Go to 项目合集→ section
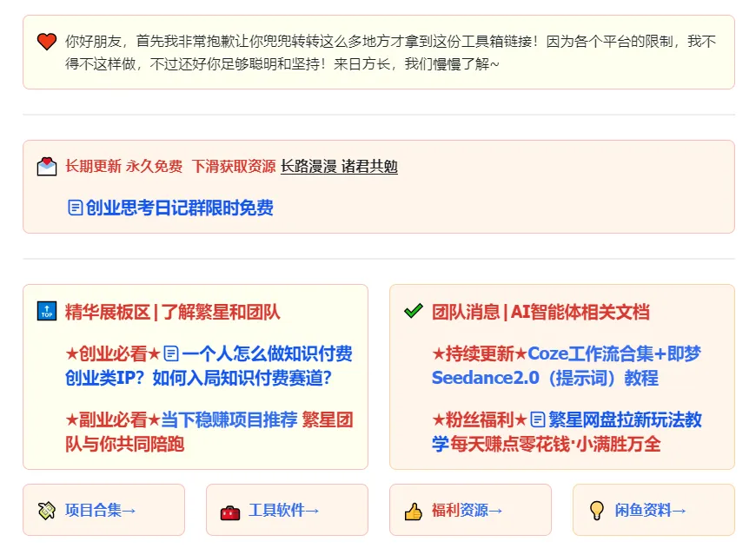756x548 pixels. coord(100,510)
